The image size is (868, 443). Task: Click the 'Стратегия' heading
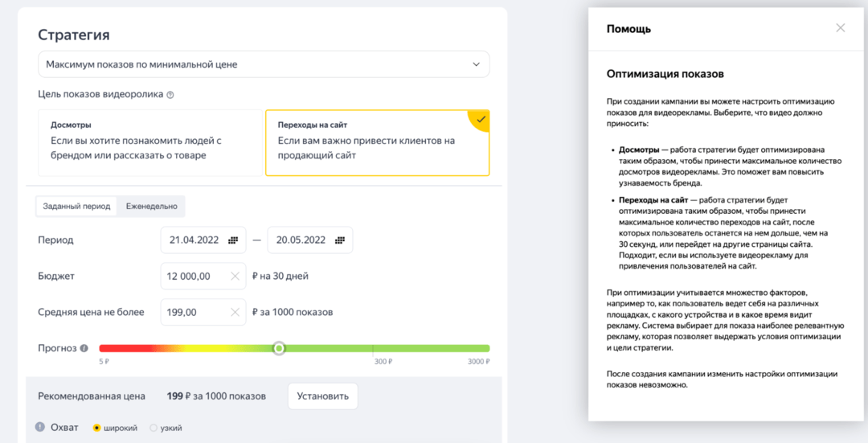(x=74, y=35)
